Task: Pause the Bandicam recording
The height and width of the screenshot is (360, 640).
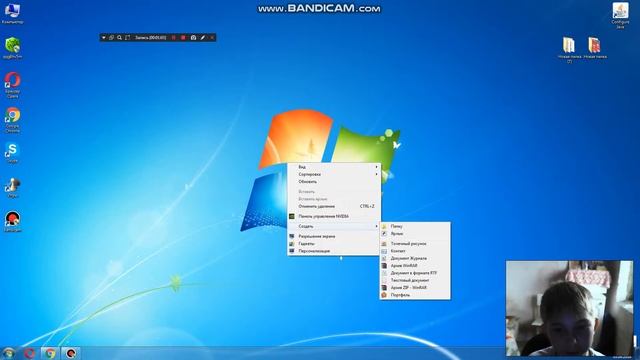Action: [173, 38]
